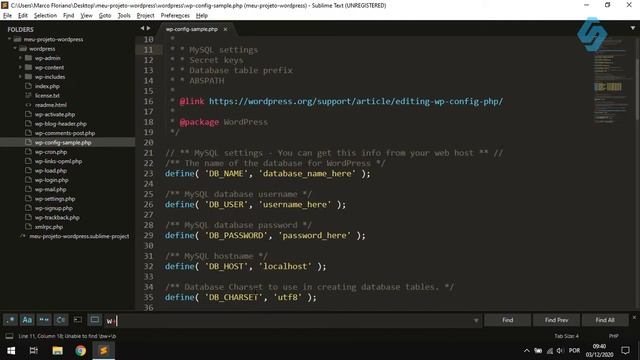This screenshot has height=360, width=640.
Task: Open the Find menu
Action: point(69,16)
